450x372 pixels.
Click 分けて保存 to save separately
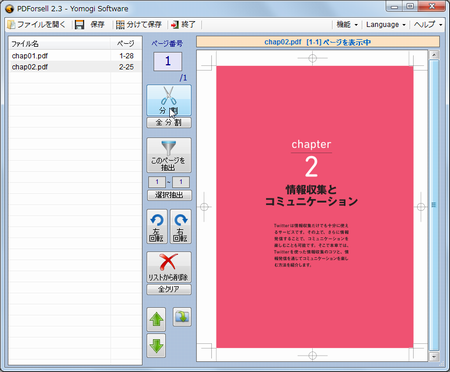139,24
